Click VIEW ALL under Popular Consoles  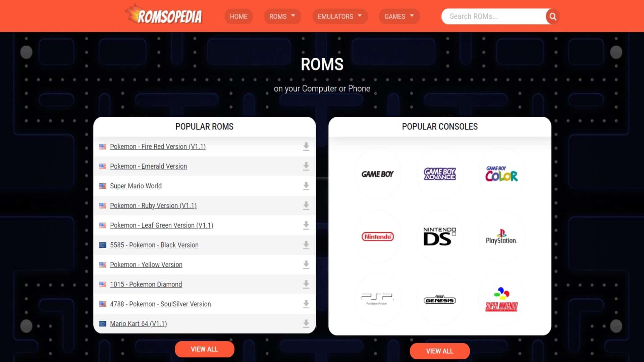(x=439, y=351)
